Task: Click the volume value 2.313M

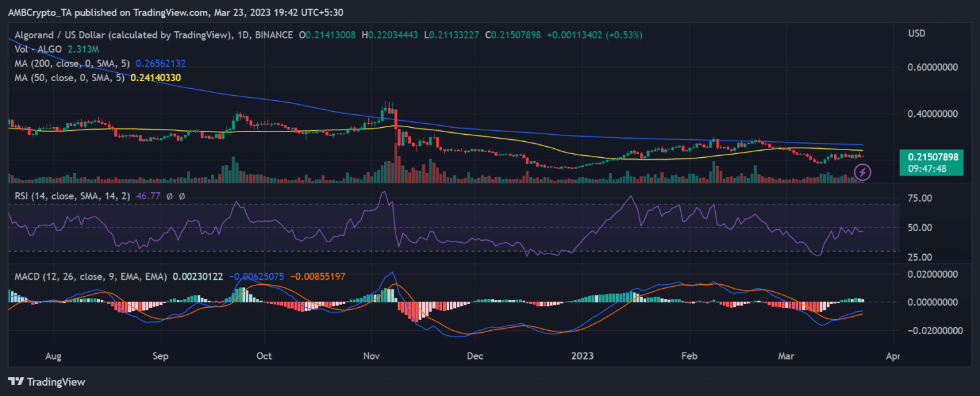Action: click(84, 49)
